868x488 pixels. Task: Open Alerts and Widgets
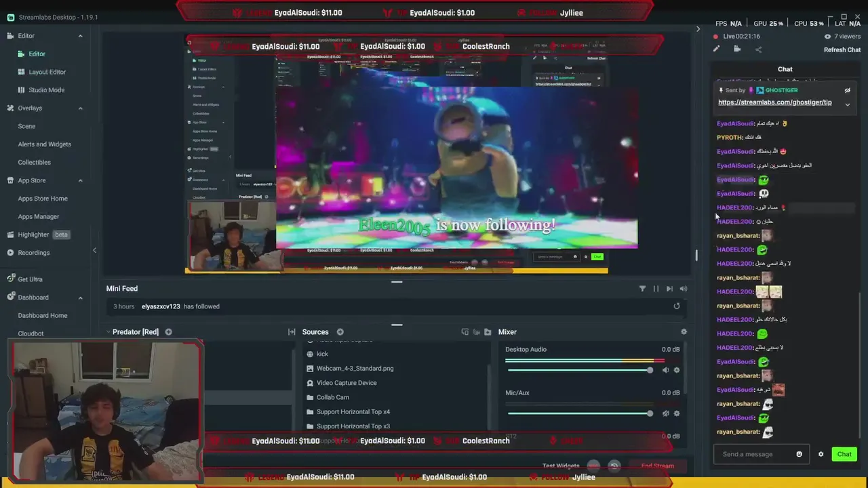point(45,144)
